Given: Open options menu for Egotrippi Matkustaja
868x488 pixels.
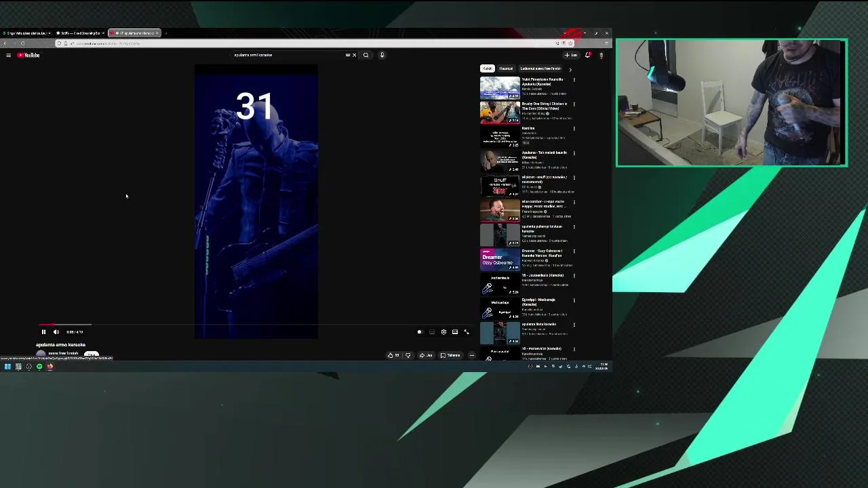Looking at the screenshot, I should tap(574, 300).
